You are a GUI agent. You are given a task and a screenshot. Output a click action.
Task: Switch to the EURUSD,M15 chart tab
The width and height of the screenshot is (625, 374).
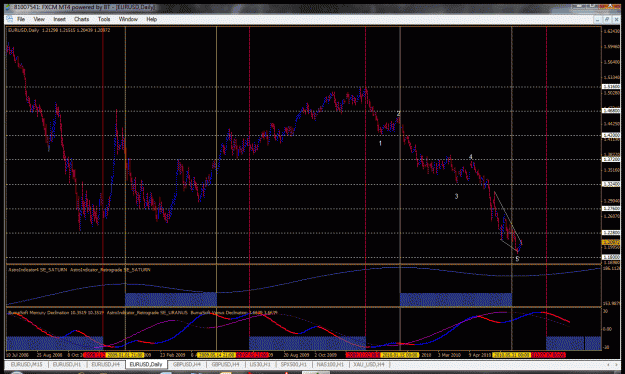(26, 364)
